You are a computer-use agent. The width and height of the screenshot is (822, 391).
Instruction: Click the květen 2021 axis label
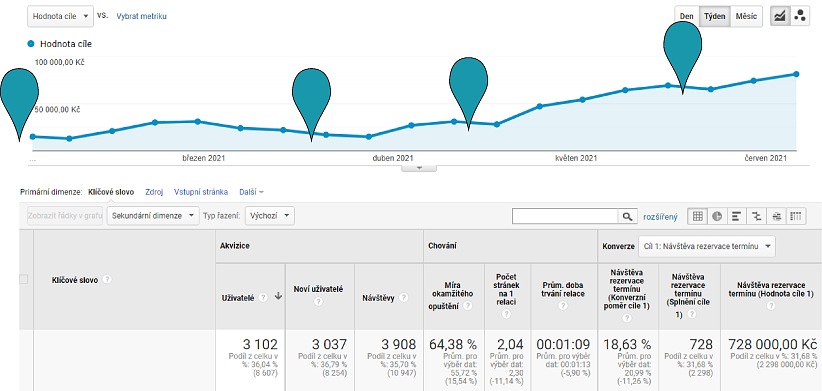coord(576,158)
